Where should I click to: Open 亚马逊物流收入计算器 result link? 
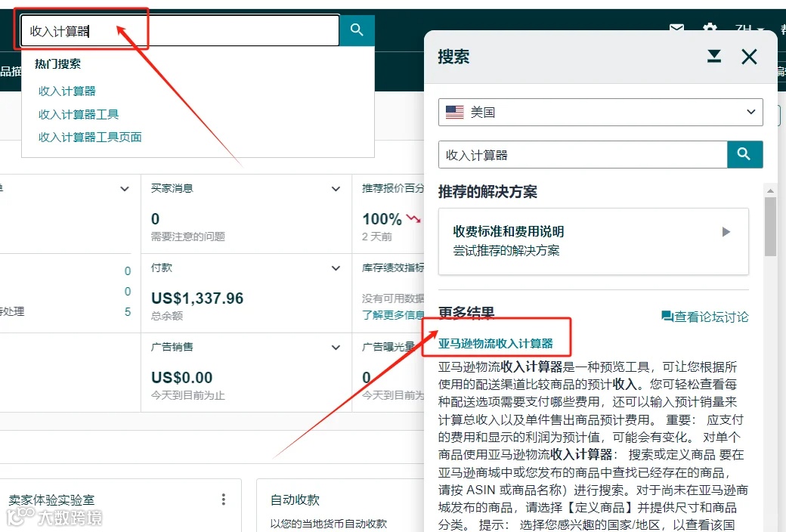[495, 344]
